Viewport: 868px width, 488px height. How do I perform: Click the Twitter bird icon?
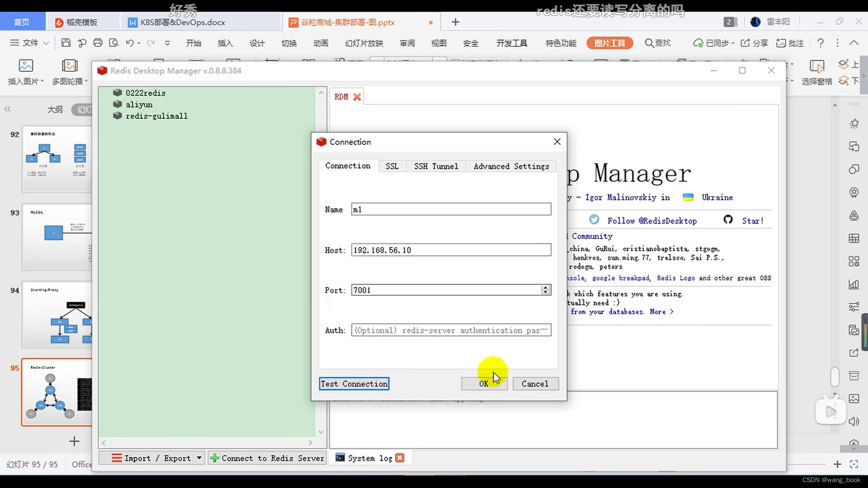(x=594, y=220)
